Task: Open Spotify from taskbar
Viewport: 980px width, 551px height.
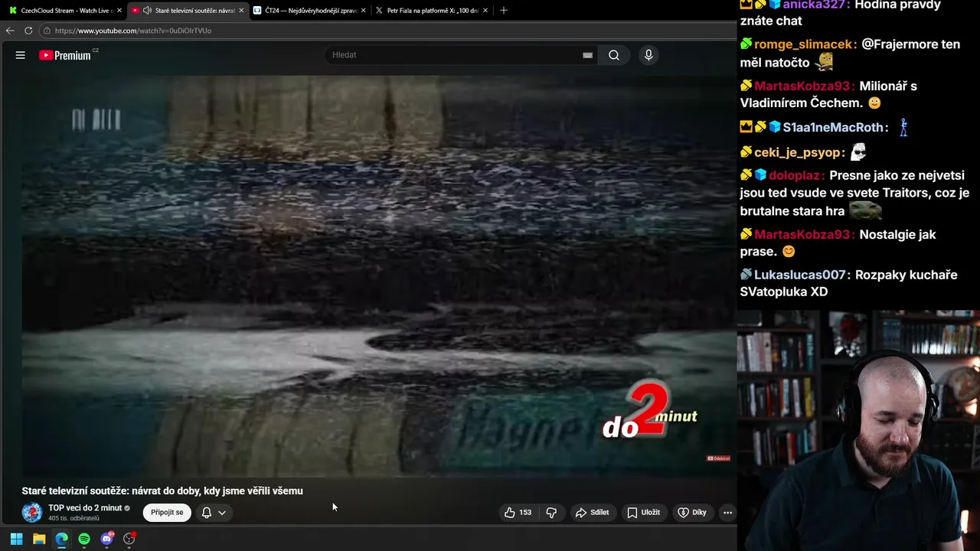Action: click(84, 539)
